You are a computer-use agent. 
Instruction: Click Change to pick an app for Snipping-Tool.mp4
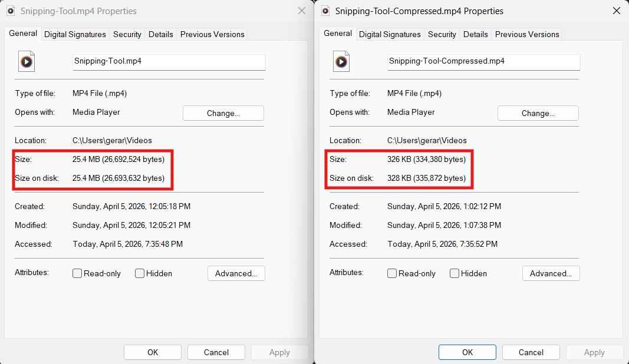(x=223, y=113)
